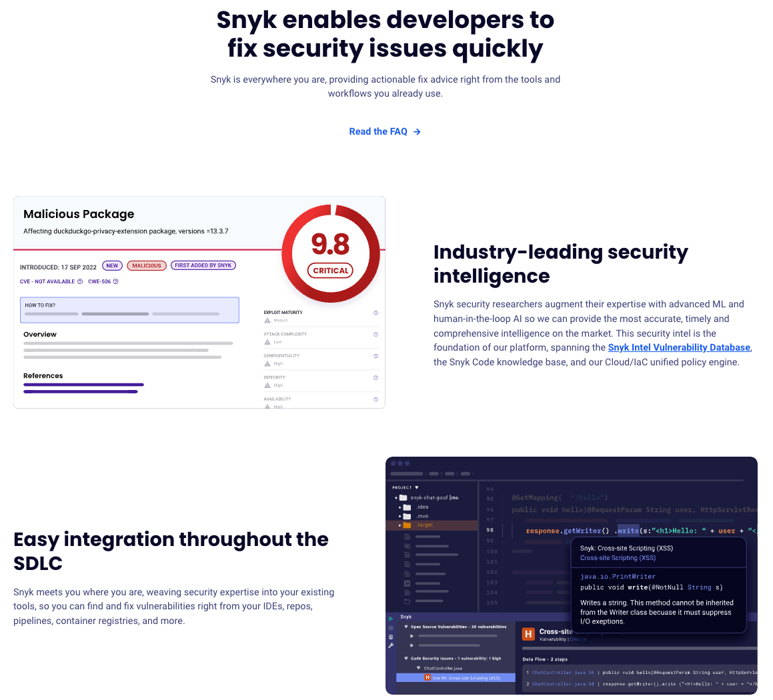Collapse the Code Security Issues group

tap(406, 658)
